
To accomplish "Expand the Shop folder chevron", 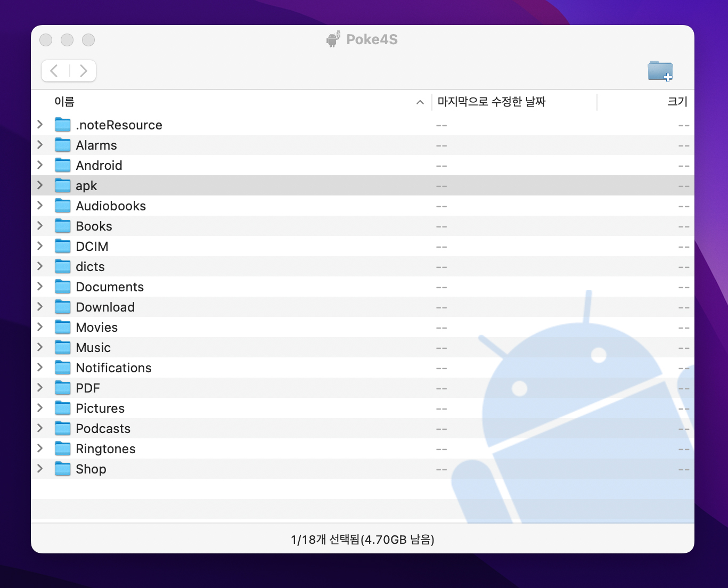I will click(x=40, y=468).
